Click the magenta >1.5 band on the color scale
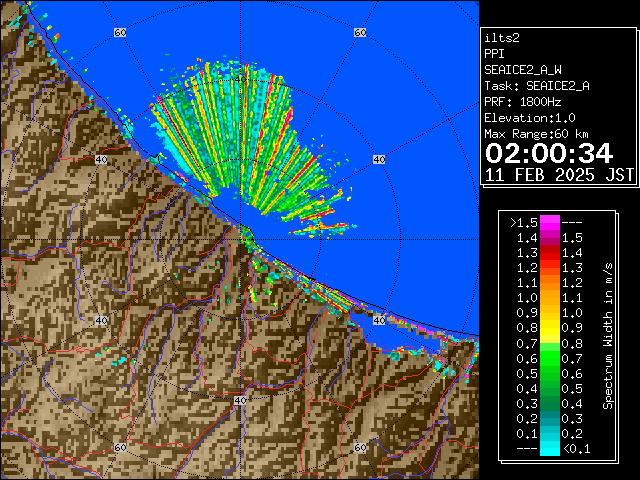This screenshot has width=640, height=480. (x=549, y=223)
